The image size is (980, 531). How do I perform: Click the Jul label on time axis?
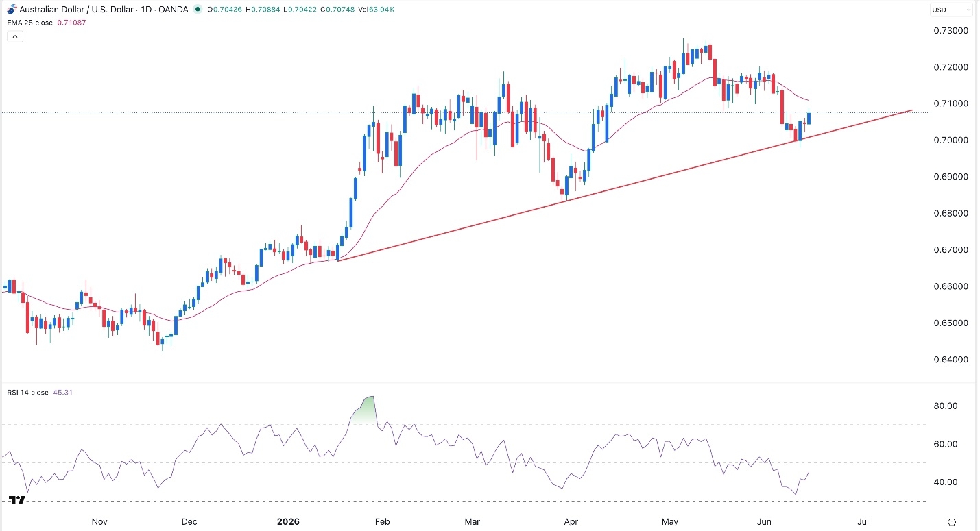pos(863,522)
